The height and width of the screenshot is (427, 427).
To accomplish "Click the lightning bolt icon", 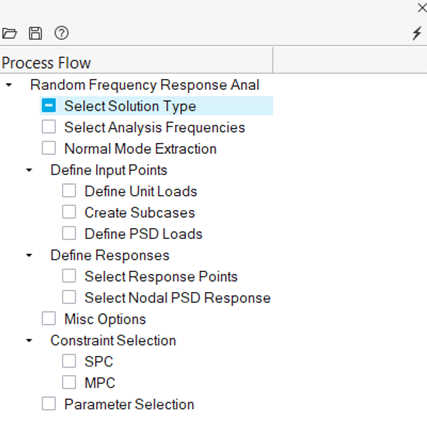I will 417,33.
